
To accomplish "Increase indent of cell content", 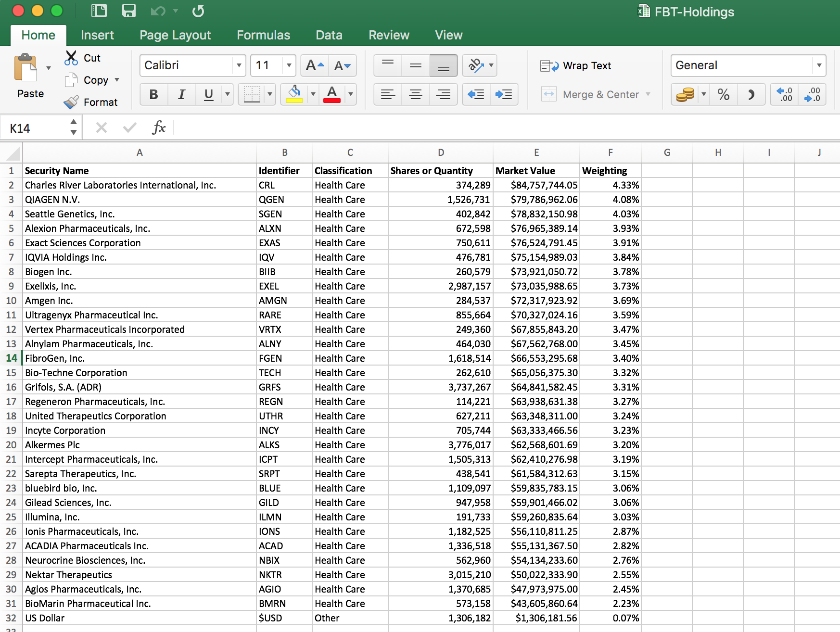I will 504,94.
